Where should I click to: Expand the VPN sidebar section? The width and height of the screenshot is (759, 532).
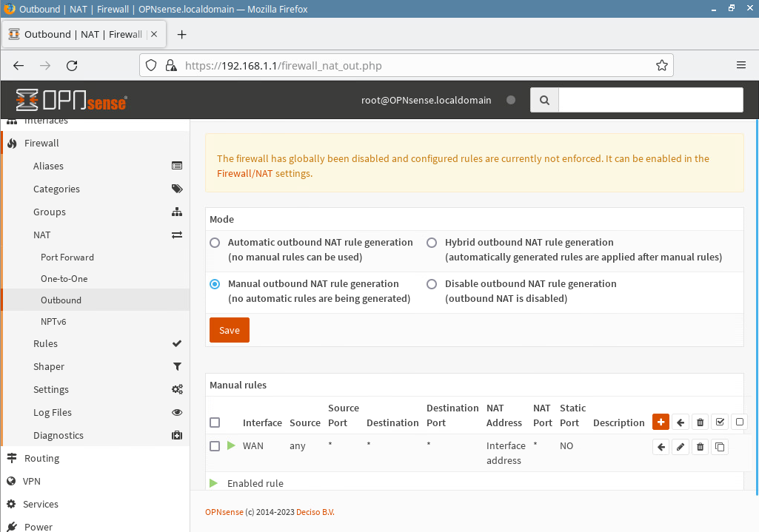[x=32, y=481]
